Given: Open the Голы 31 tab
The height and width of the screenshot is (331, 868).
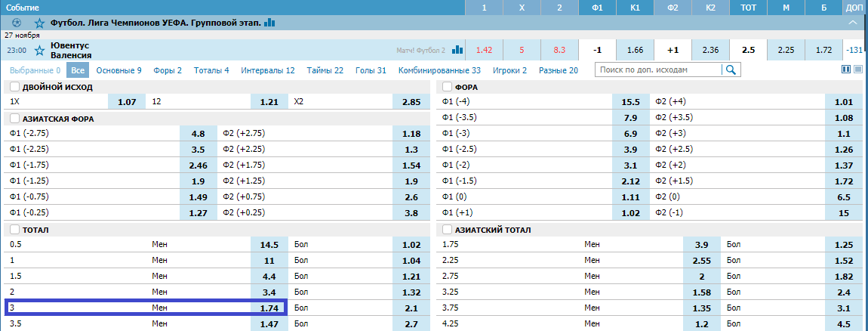Looking at the screenshot, I should (x=370, y=70).
